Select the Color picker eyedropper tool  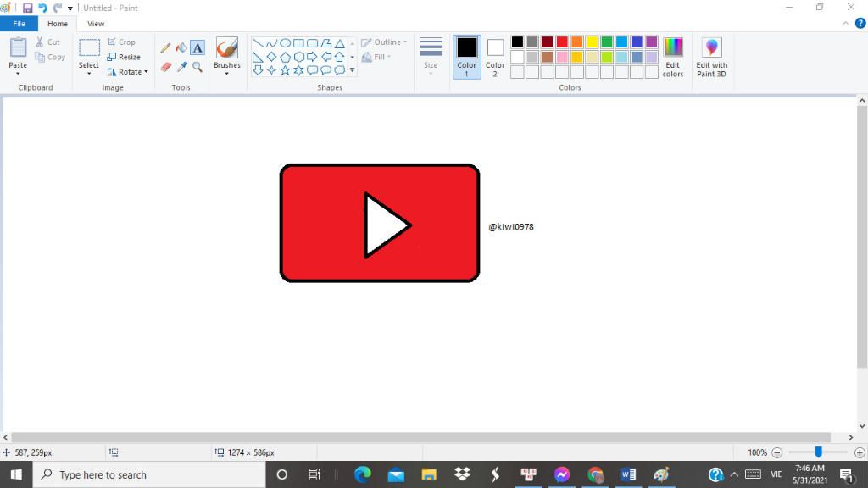coord(181,67)
